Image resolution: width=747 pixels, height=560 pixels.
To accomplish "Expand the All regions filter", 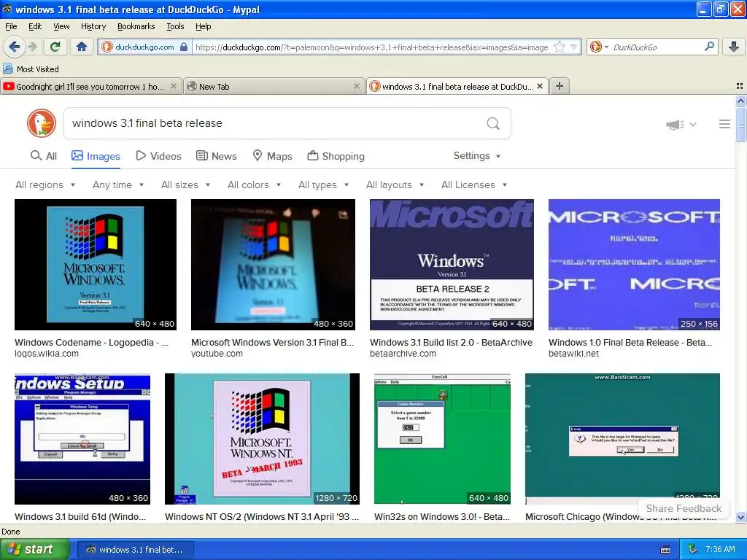I will pyautogui.click(x=45, y=184).
